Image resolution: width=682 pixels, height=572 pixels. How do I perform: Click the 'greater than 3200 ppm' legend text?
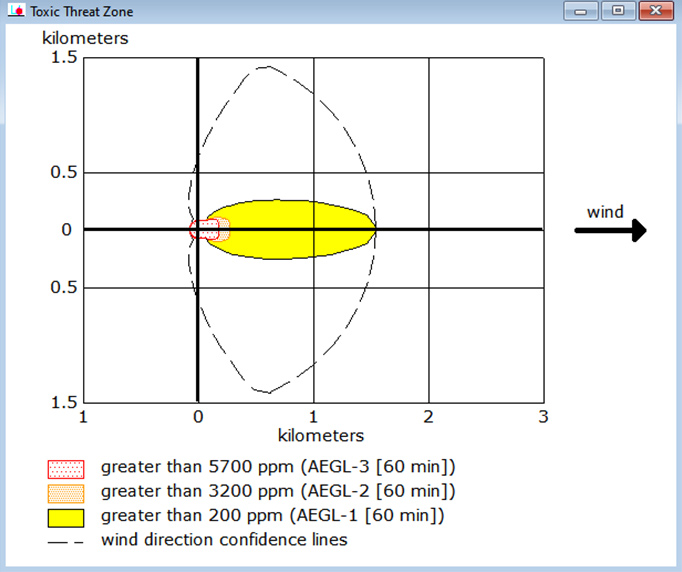(278, 491)
